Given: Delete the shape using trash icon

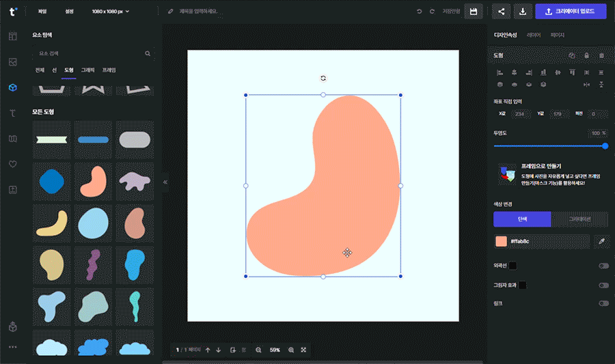Looking at the screenshot, I should point(601,55).
